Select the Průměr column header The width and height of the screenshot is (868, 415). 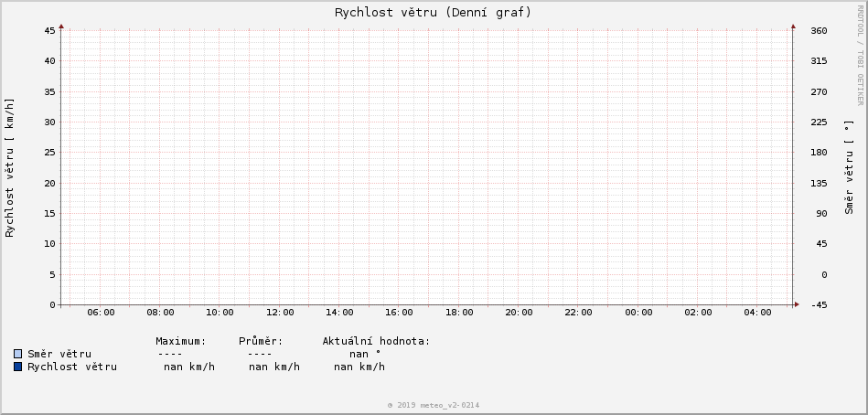pyautogui.click(x=261, y=341)
